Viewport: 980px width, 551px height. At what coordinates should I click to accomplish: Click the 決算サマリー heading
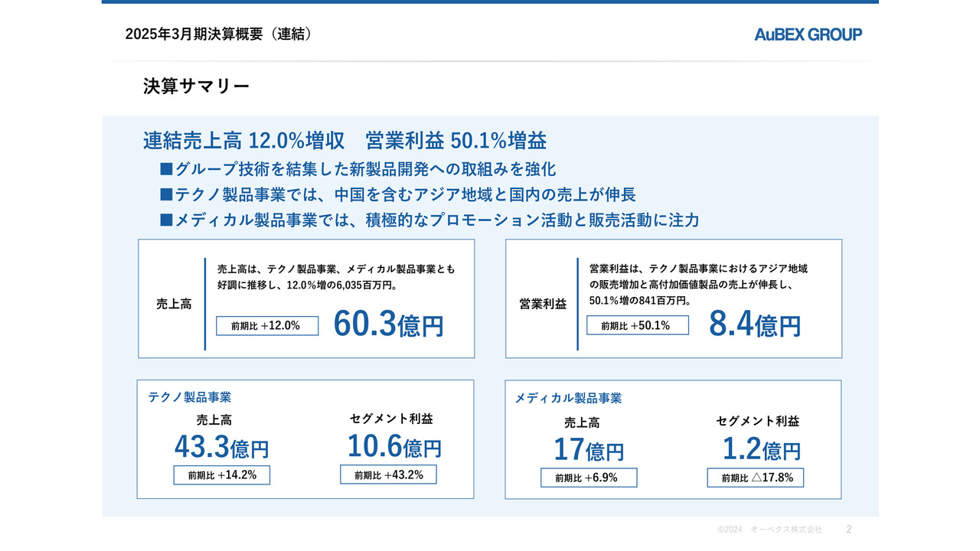click(x=196, y=86)
